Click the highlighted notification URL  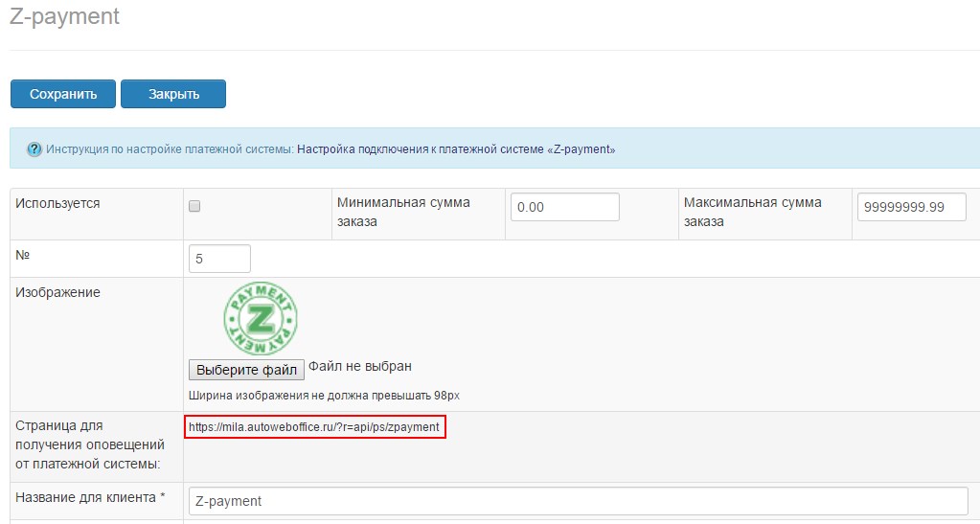click(315, 427)
